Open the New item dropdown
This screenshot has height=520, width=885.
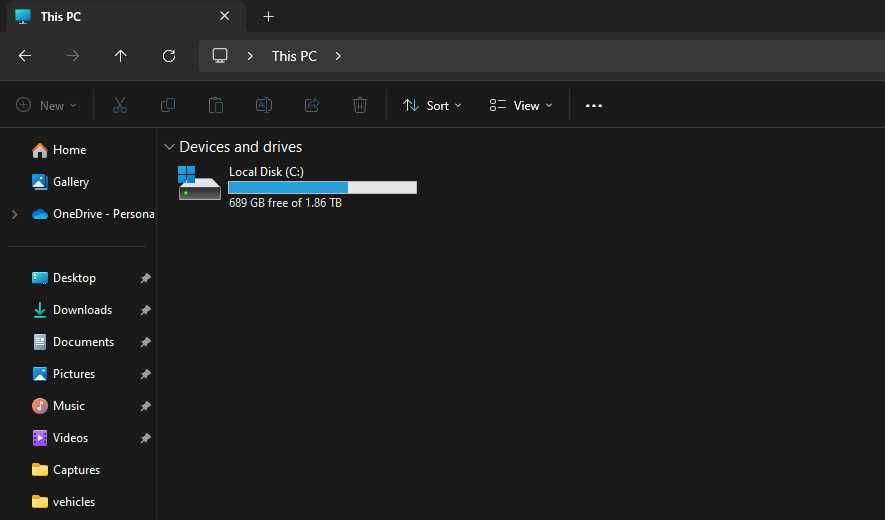coord(46,106)
